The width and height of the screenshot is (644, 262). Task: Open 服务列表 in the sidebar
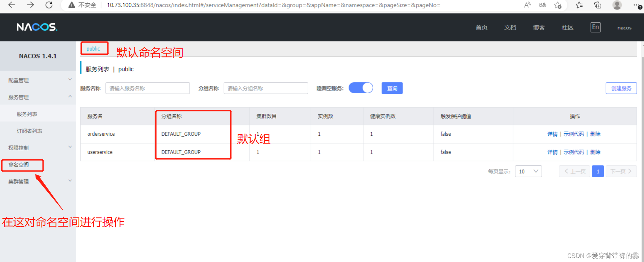pyautogui.click(x=27, y=114)
